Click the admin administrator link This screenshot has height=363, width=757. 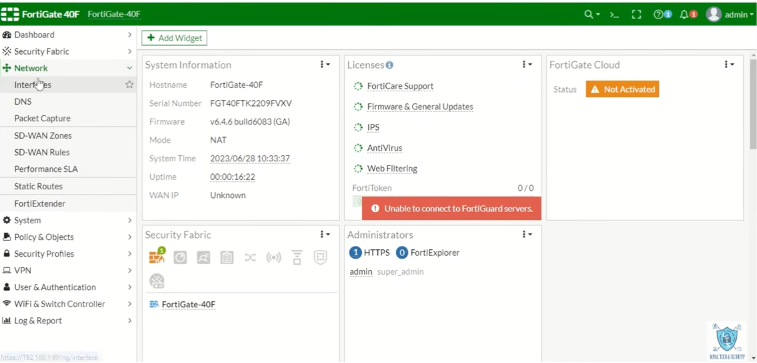361,272
